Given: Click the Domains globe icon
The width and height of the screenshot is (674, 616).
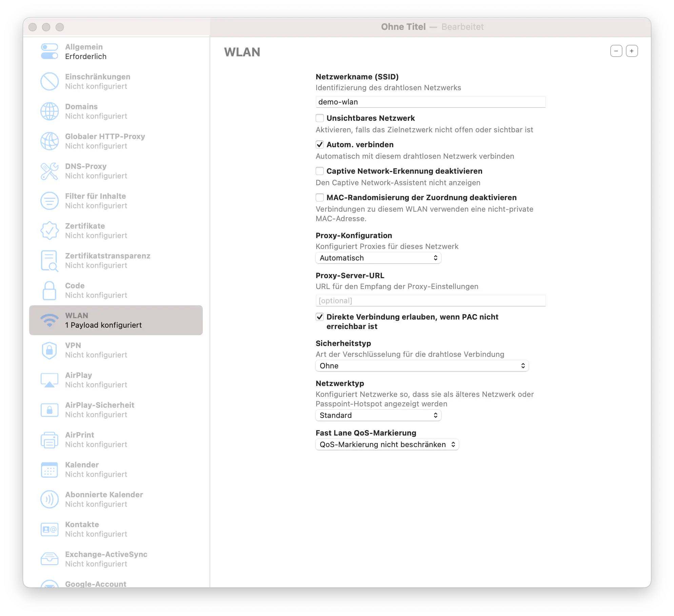Looking at the screenshot, I should [49, 111].
